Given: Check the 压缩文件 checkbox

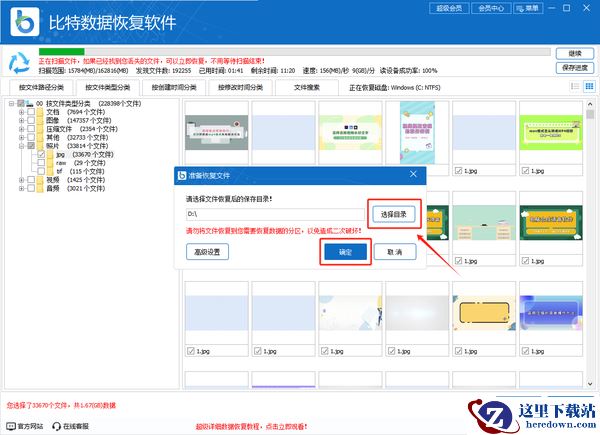Looking at the screenshot, I should click(x=31, y=129).
